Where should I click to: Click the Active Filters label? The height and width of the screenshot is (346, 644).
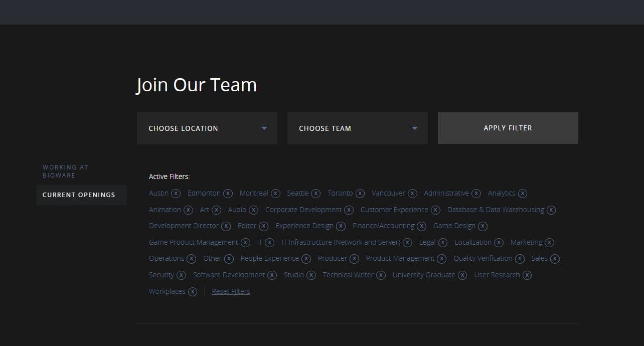[x=169, y=177]
